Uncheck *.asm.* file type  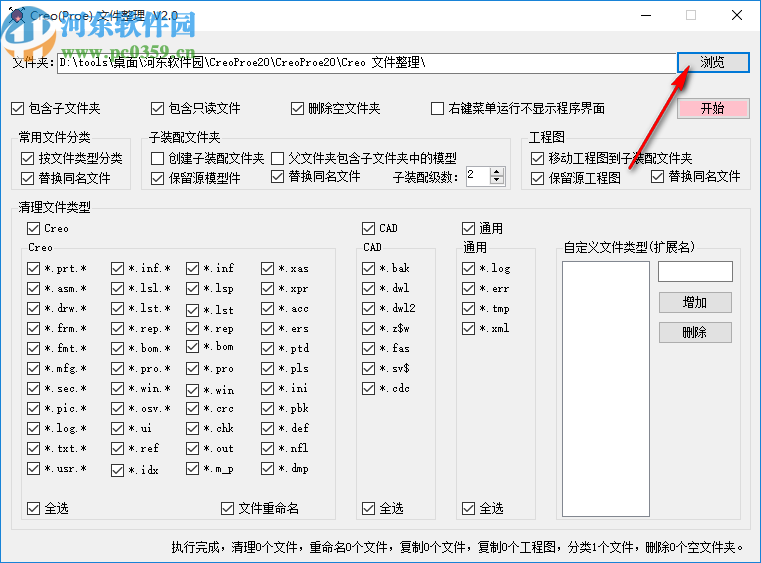coord(33,288)
